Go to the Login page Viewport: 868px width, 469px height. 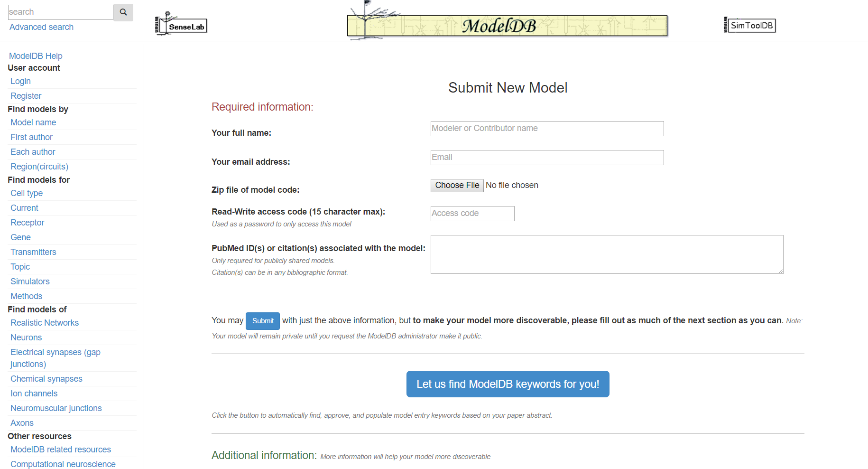coord(20,81)
